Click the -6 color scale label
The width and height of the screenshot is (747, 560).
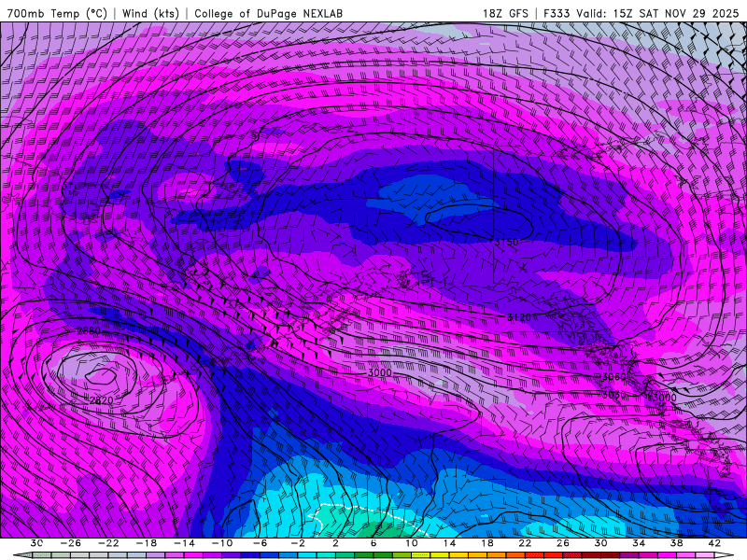pos(261,543)
